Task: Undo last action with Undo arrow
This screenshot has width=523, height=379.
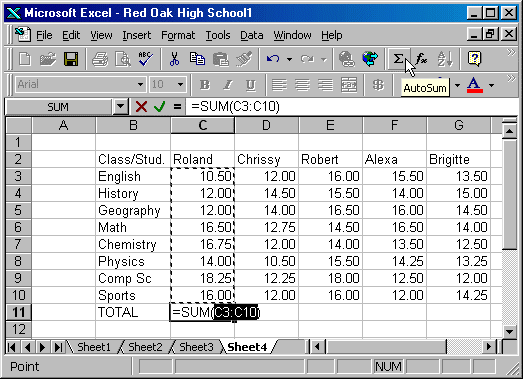Action: pos(273,59)
